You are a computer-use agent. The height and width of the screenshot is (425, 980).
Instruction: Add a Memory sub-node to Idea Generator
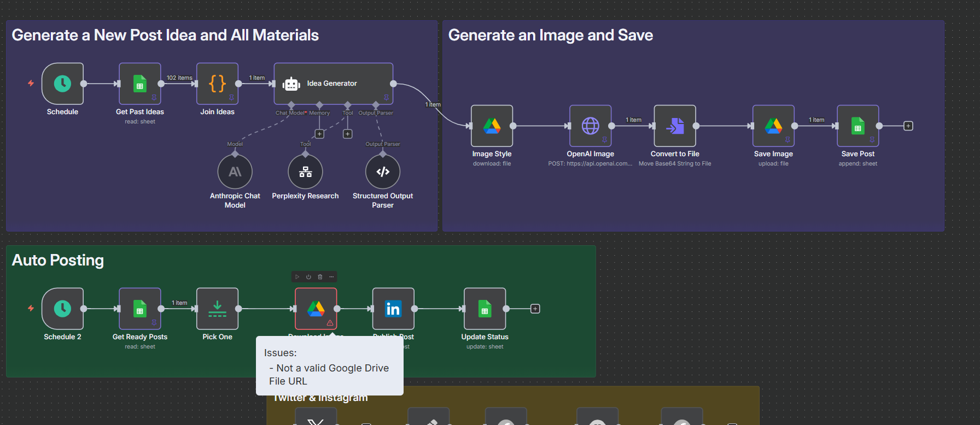tap(319, 134)
